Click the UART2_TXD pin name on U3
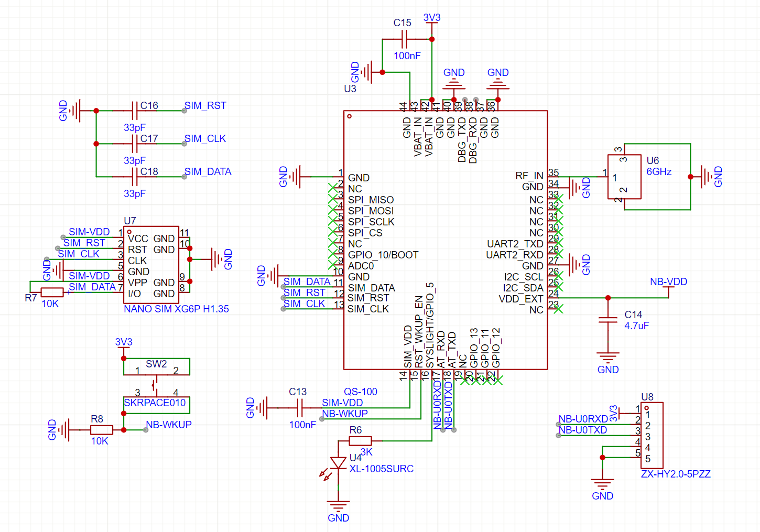Screen dimensions: 760x532 [515, 244]
